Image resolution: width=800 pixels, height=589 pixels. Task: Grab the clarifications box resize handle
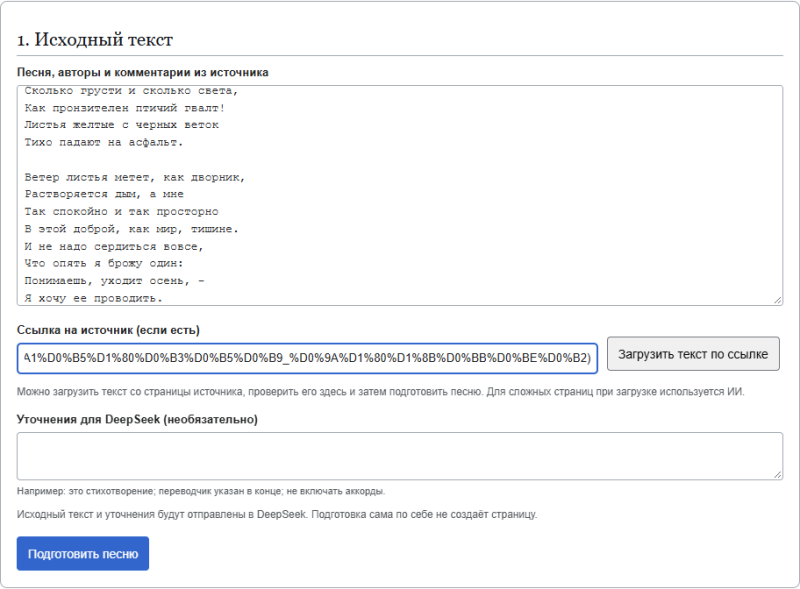(777, 475)
